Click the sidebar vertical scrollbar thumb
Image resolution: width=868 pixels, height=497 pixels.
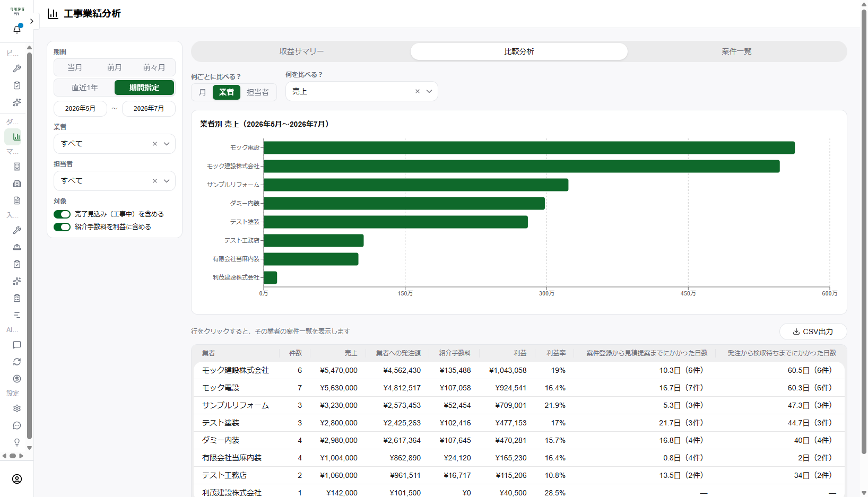click(x=29, y=246)
